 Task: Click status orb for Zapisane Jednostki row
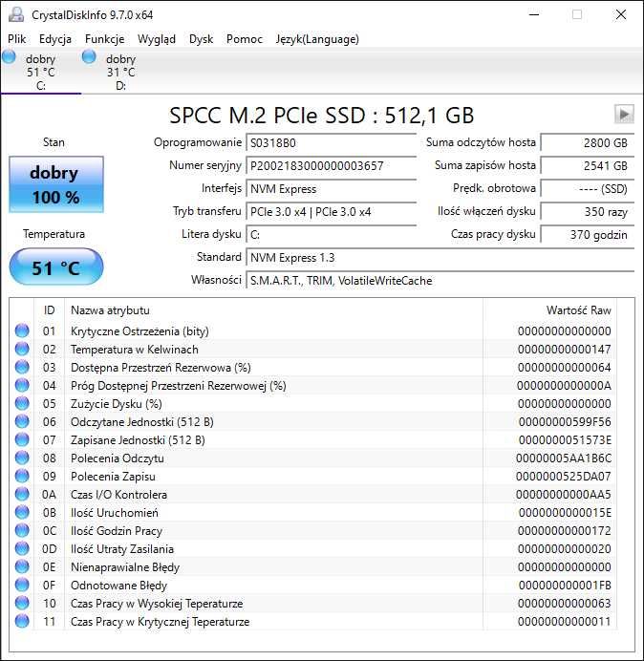(22, 439)
